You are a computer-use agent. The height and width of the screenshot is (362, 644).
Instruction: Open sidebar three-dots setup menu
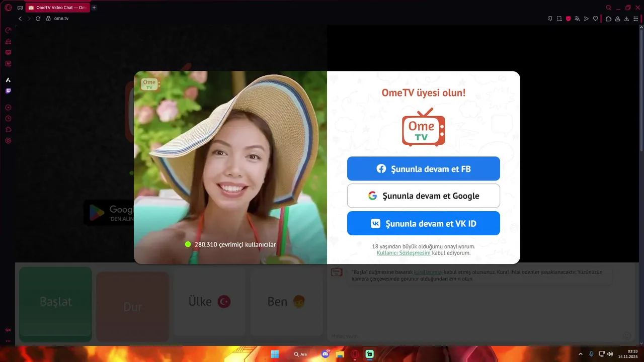(8, 341)
